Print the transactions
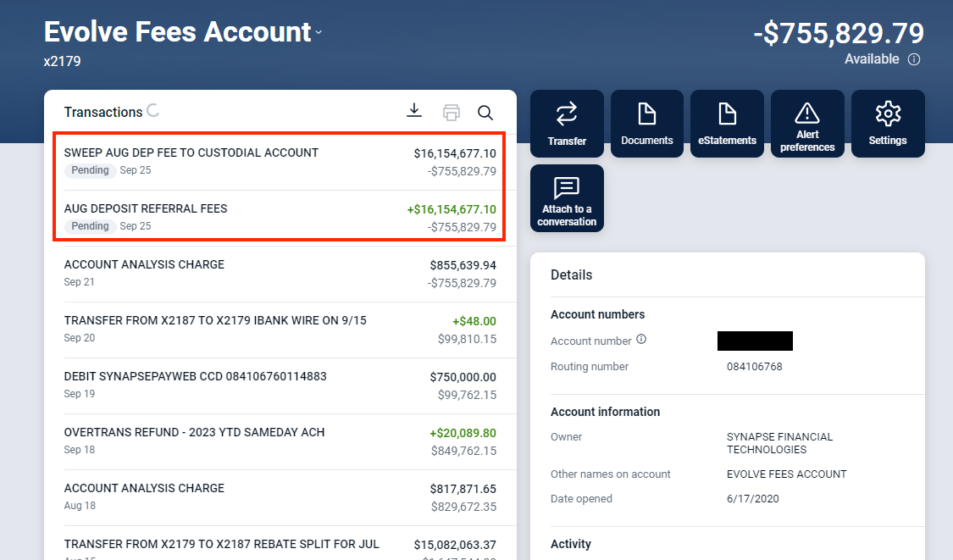Image resolution: width=953 pixels, height=560 pixels. 451,112
